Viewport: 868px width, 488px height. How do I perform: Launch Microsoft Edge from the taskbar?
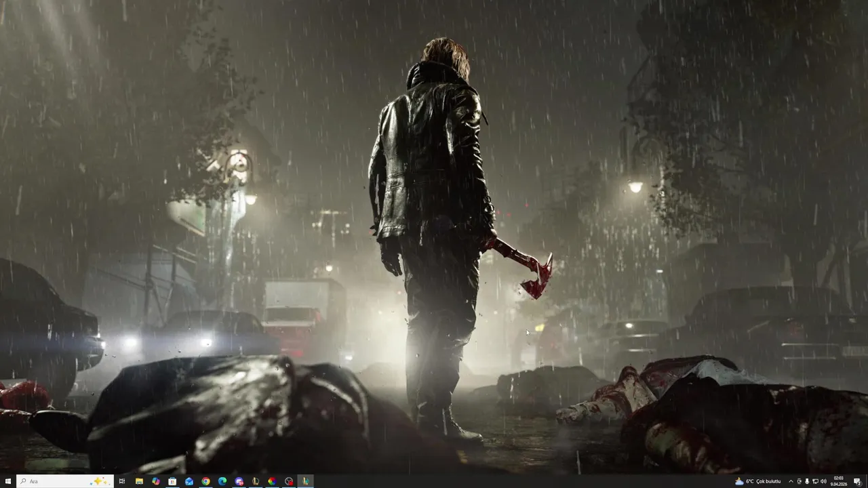pyautogui.click(x=222, y=481)
